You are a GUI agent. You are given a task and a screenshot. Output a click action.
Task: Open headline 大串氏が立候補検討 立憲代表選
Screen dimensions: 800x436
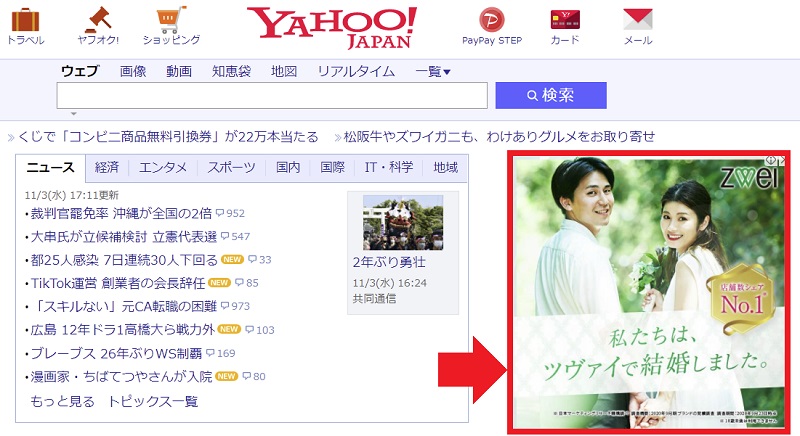(x=124, y=237)
